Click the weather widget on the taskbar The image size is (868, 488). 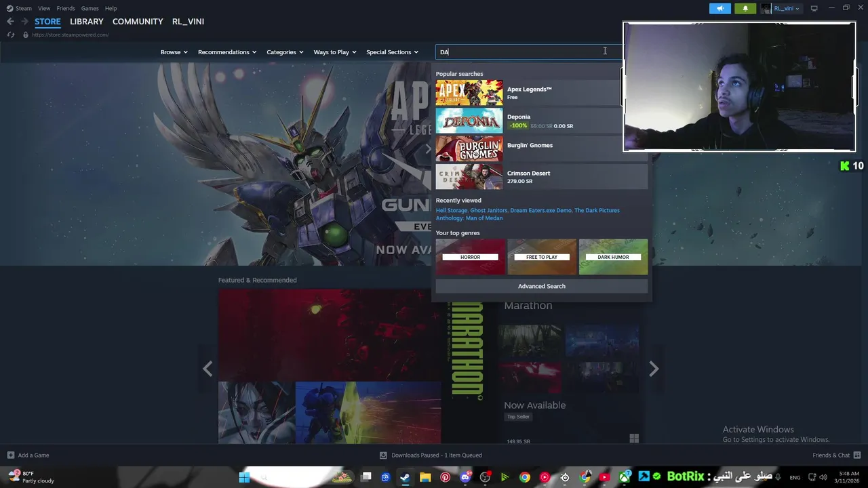tap(31, 477)
